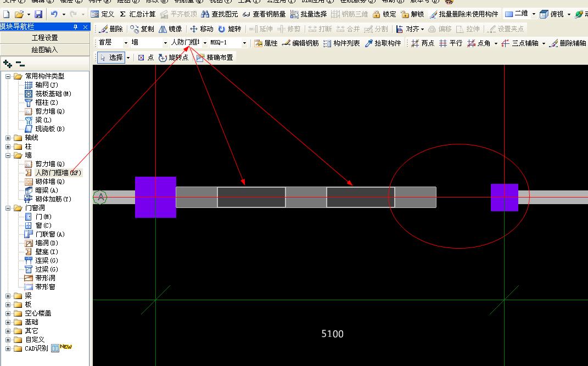588x366 pixels.
Task: Click 三点辅轴 three-point aux axis tool
Action: point(520,43)
